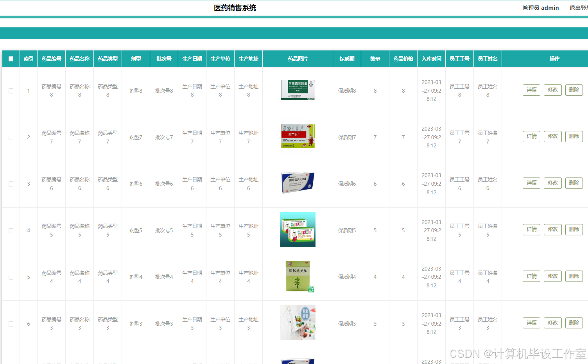
Task: Click the 员工姓名 column header
Action: [488, 59]
